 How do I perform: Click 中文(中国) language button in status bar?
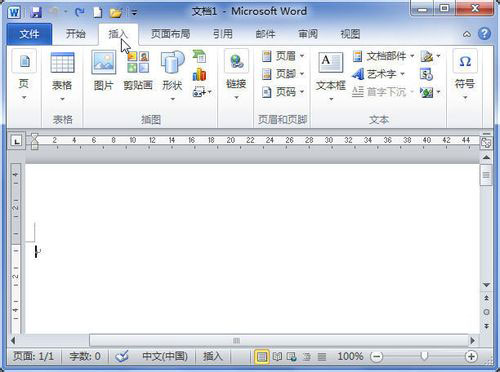pyautogui.click(x=165, y=356)
